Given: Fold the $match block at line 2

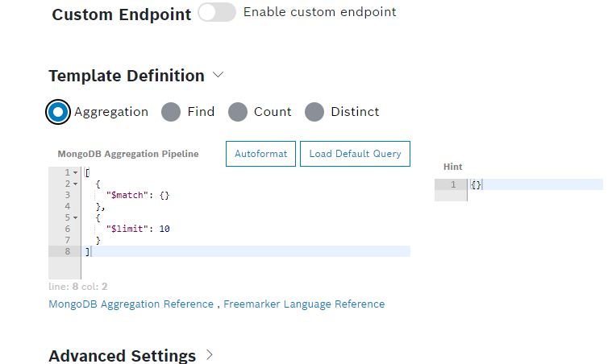Looking at the screenshot, I should click(75, 184).
